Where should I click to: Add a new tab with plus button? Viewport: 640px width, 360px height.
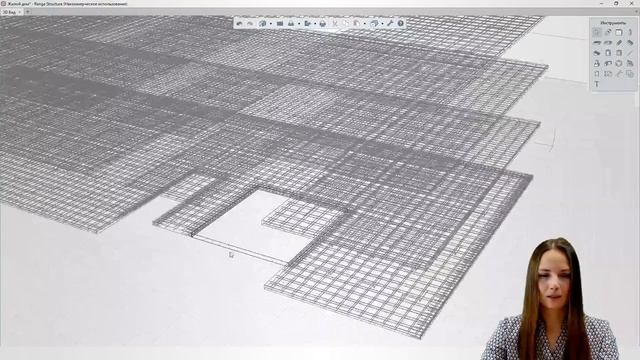point(28,12)
